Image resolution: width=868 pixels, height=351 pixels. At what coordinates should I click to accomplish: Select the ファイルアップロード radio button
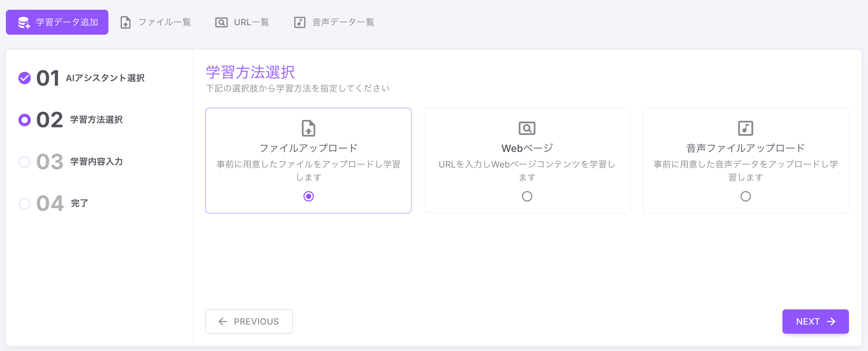pyautogui.click(x=309, y=196)
